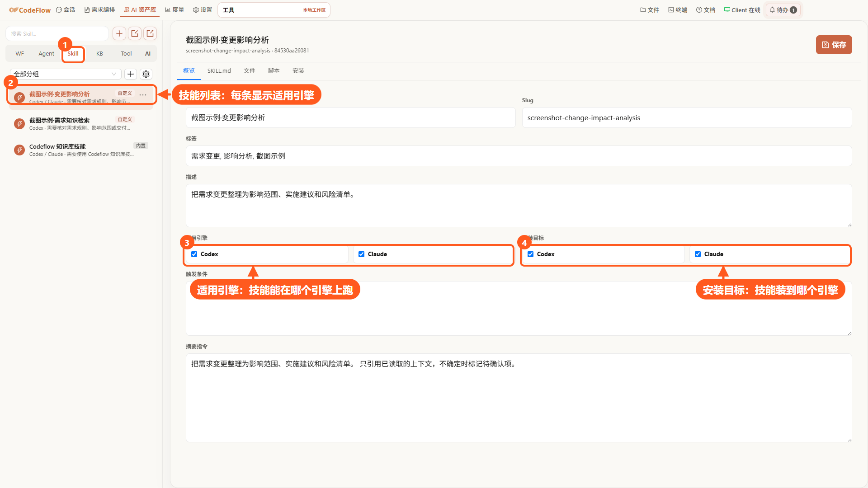Click the CodeFlow logo
The image size is (868, 488).
[30, 10]
